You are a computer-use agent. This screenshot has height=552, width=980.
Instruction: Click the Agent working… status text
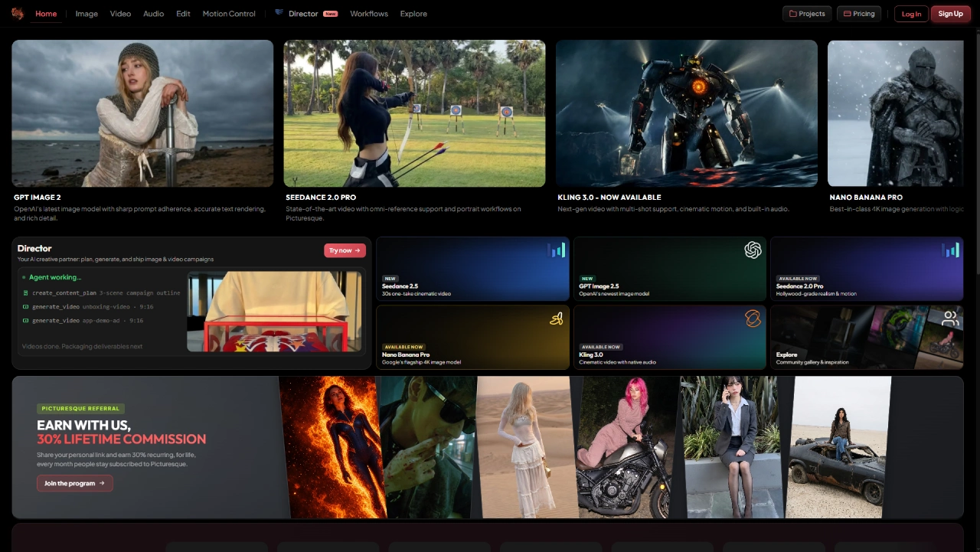tap(55, 278)
